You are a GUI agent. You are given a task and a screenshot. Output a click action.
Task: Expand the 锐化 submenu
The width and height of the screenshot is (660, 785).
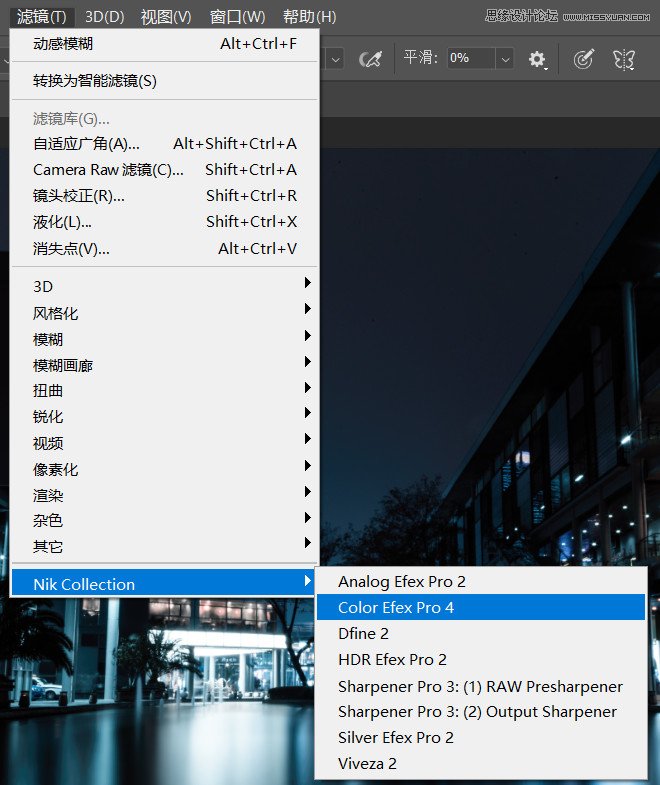point(165,417)
